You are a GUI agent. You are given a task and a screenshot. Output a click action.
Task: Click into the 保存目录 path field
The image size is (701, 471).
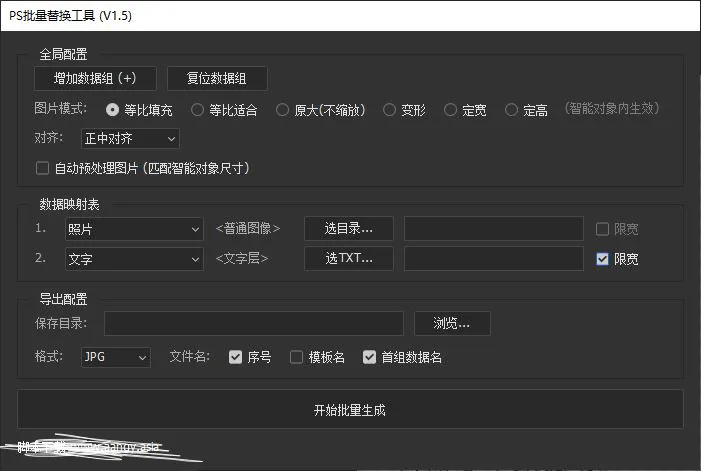pos(254,324)
